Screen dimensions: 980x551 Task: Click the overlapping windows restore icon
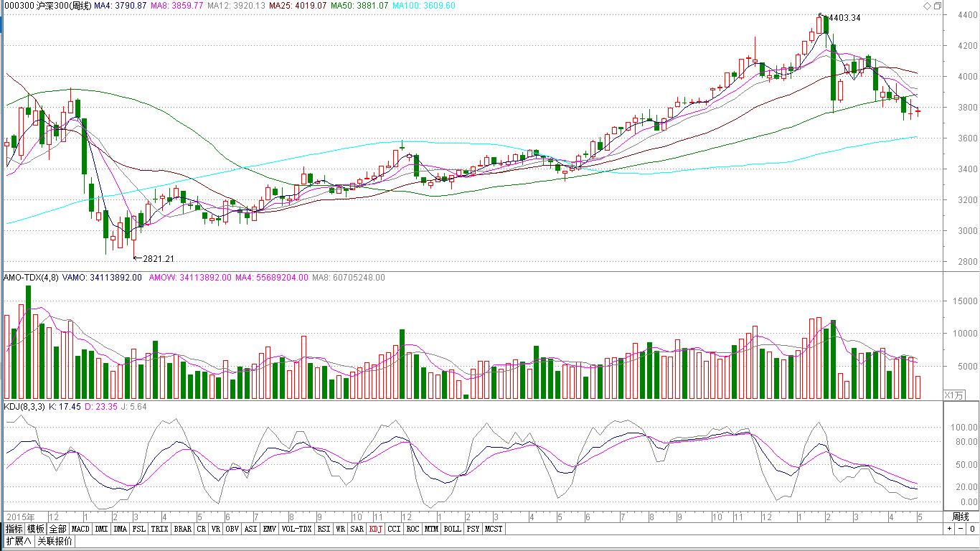(938, 6)
